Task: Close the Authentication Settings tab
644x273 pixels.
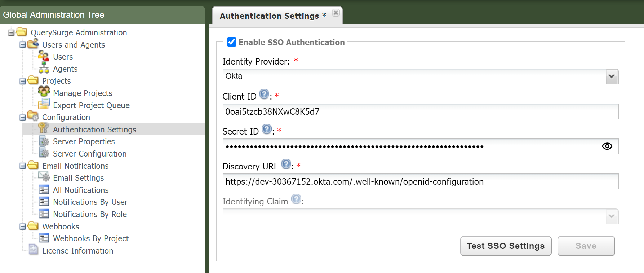Action: pyautogui.click(x=336, y=13)
